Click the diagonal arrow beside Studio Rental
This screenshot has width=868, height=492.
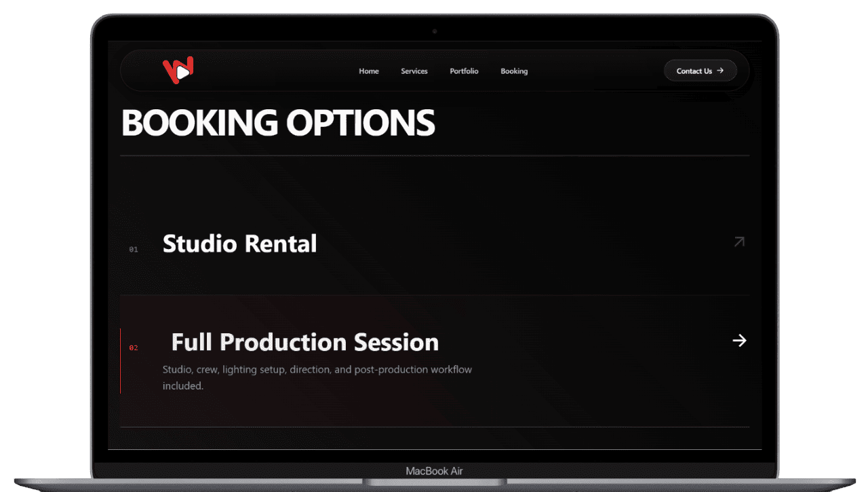(x=739, y=242)
